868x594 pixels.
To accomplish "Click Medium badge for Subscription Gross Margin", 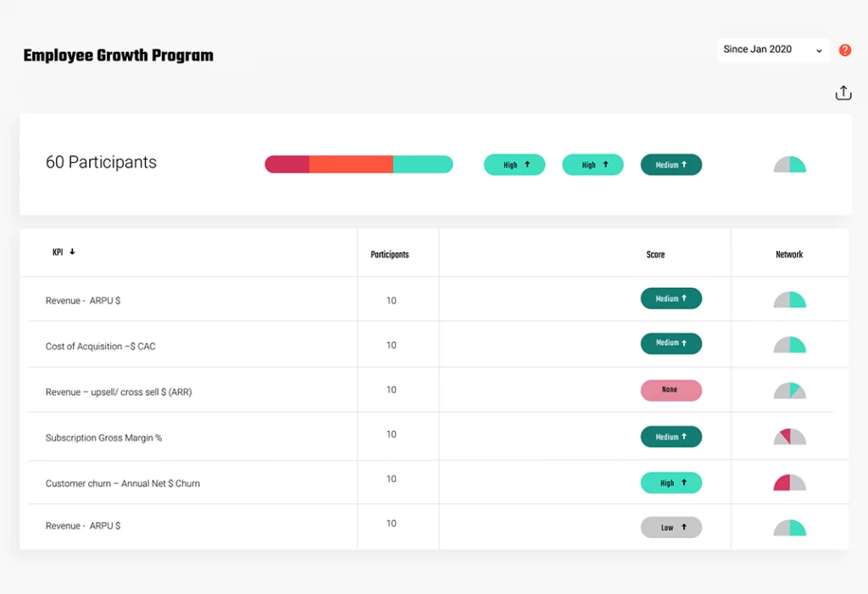I will [x=671, y=436].
